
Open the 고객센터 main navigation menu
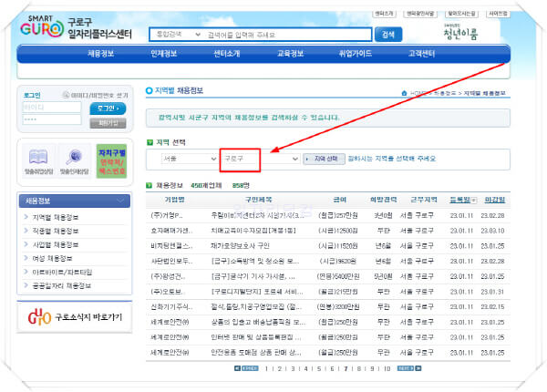pyautogui.click(x=421, y=54)
